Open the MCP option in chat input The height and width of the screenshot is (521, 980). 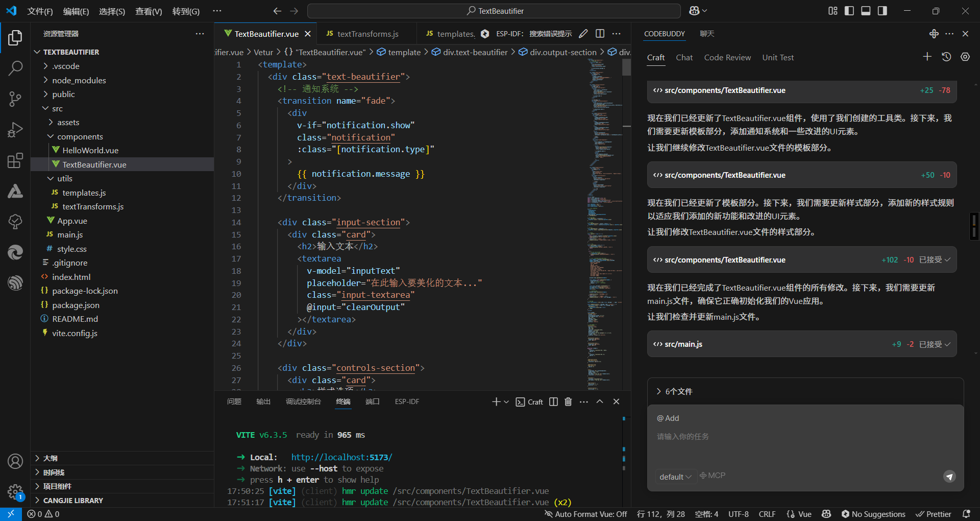(x=713, y=476)
